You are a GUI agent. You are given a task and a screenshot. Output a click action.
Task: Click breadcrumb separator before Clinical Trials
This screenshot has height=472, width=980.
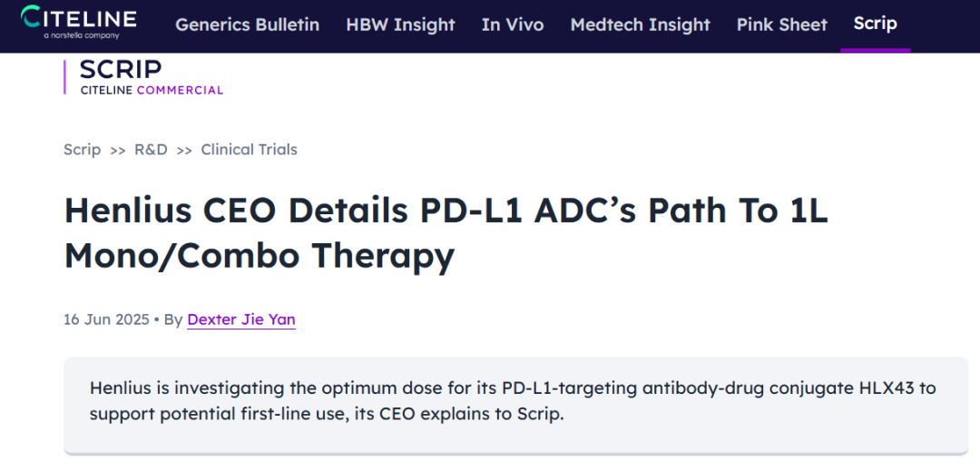point(184,151)
